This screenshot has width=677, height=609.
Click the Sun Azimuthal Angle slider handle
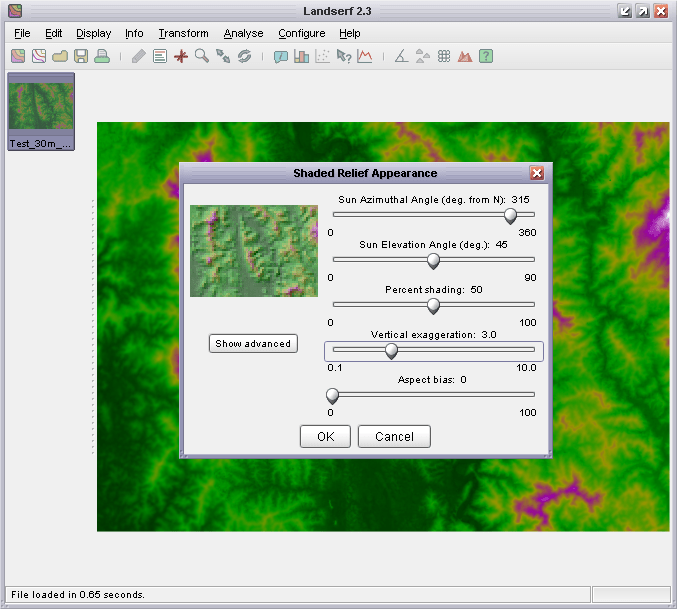(510, 215)
